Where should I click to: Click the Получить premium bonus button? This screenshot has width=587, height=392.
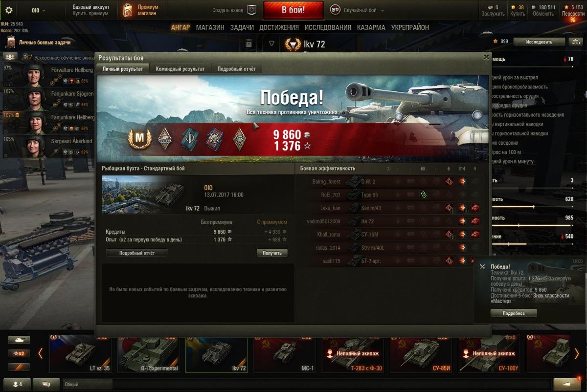272,253
